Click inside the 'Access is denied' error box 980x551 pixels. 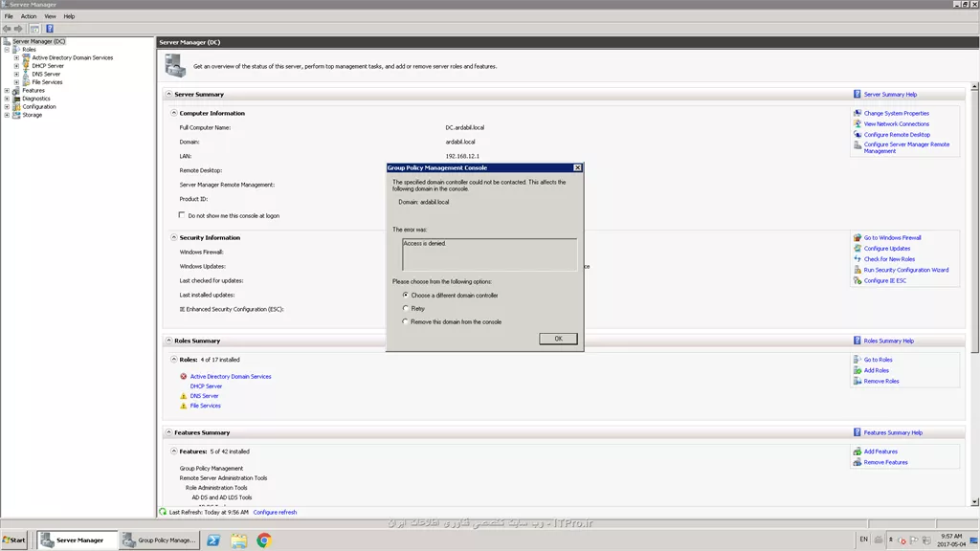489,254
